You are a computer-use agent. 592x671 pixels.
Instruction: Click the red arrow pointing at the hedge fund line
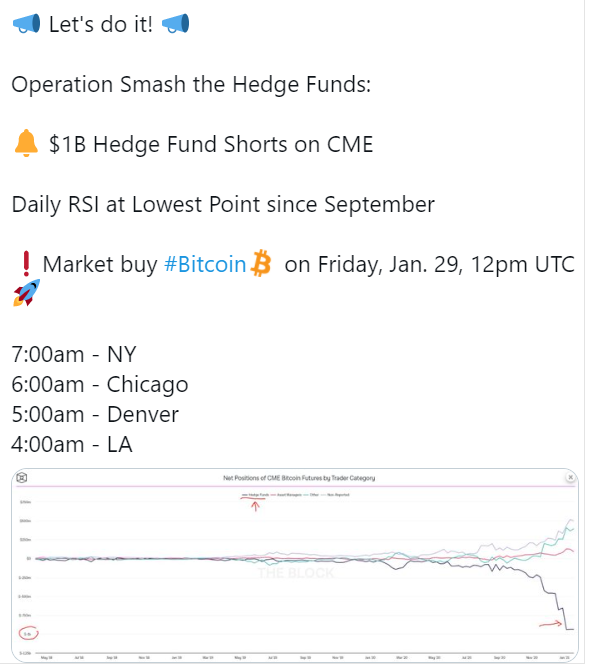click(550, 624)
